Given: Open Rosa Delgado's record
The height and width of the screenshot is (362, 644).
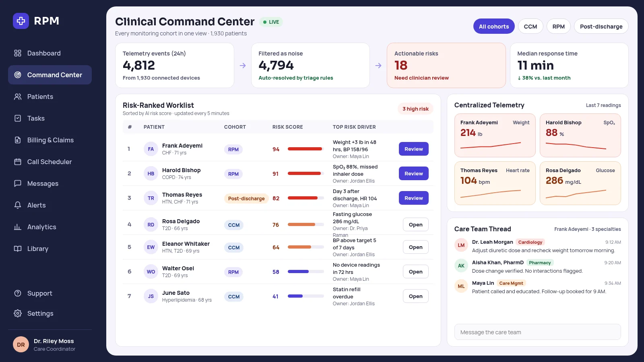Looking at the screenshot, I should tap(416, 224).
